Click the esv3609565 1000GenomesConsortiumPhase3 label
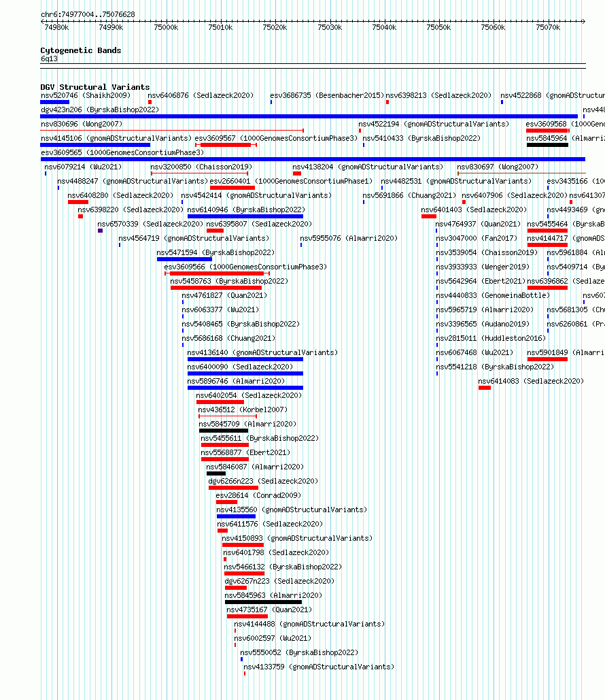Screen dimensions: 605x700 click(x=122, y=152)
